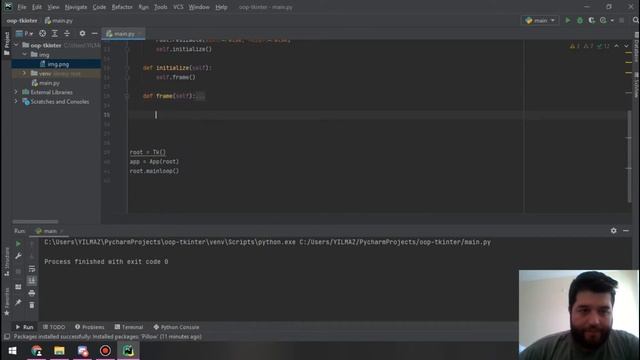This screenshot has height=360, width=640.
Task: Toggle Project side tool window stripe
Action: pos(6,43)
